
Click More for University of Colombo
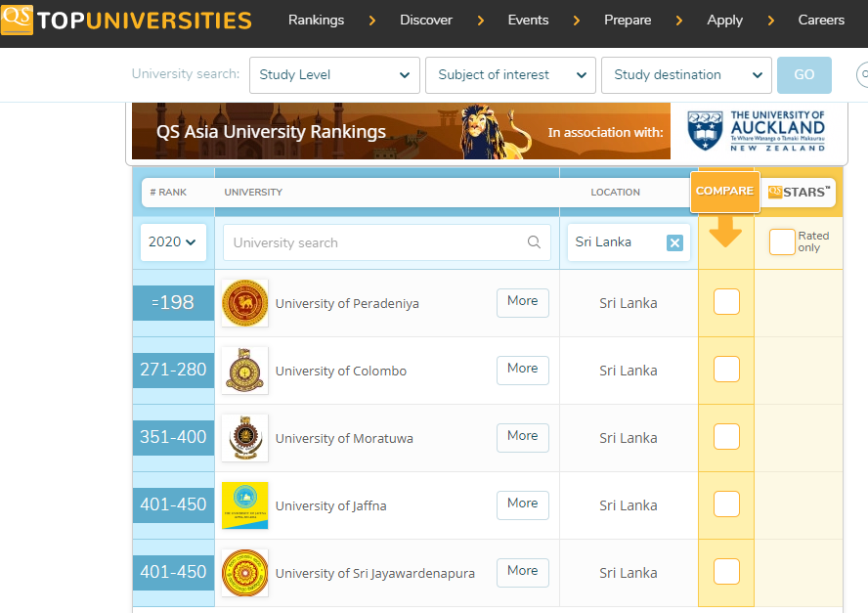tap(523, 370)
